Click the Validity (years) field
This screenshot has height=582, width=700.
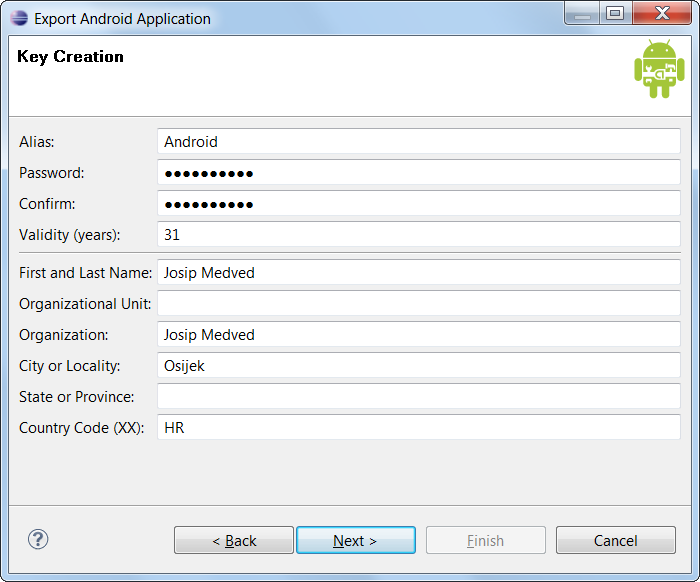click(418, 235)
